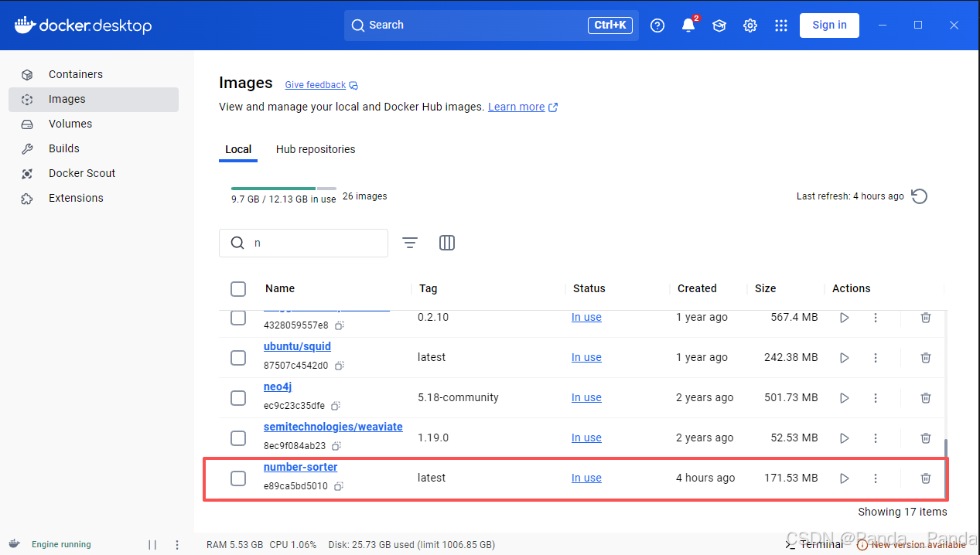The image size is (980, 555).
Task: Pause Docker engine in status bar
Action: [152, 544]
